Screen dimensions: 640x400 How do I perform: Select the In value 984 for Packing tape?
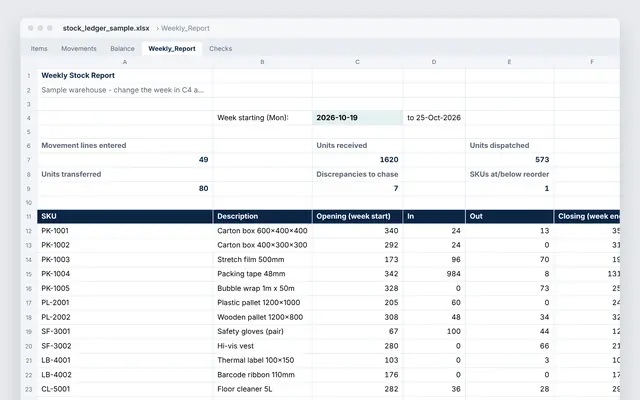(x=434, y=274)
